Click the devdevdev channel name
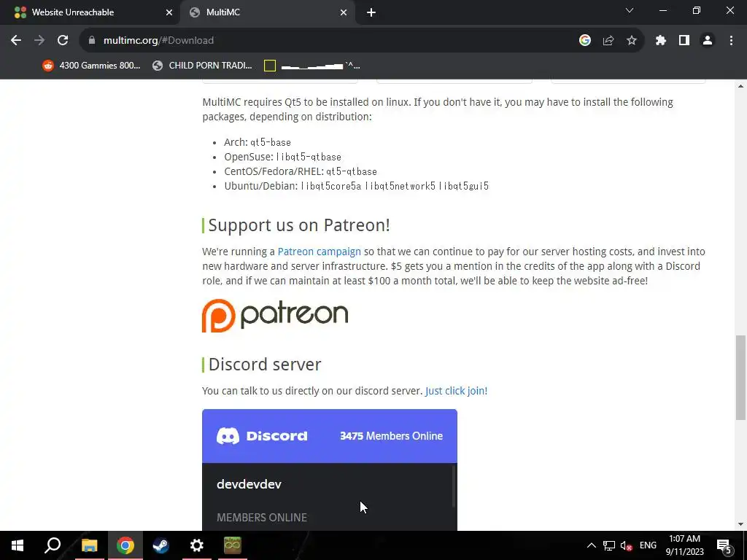The width and height of the screenshot is (747, 560). (249, 484)
